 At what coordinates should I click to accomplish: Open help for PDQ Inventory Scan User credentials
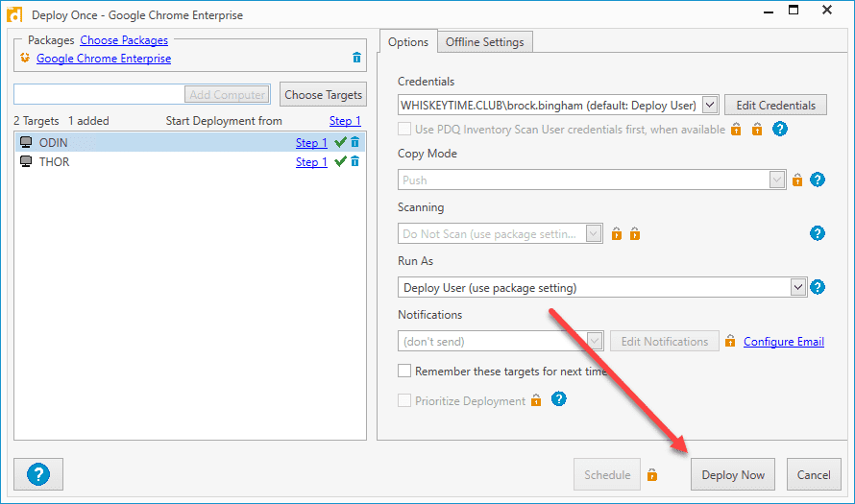(780, 130)
